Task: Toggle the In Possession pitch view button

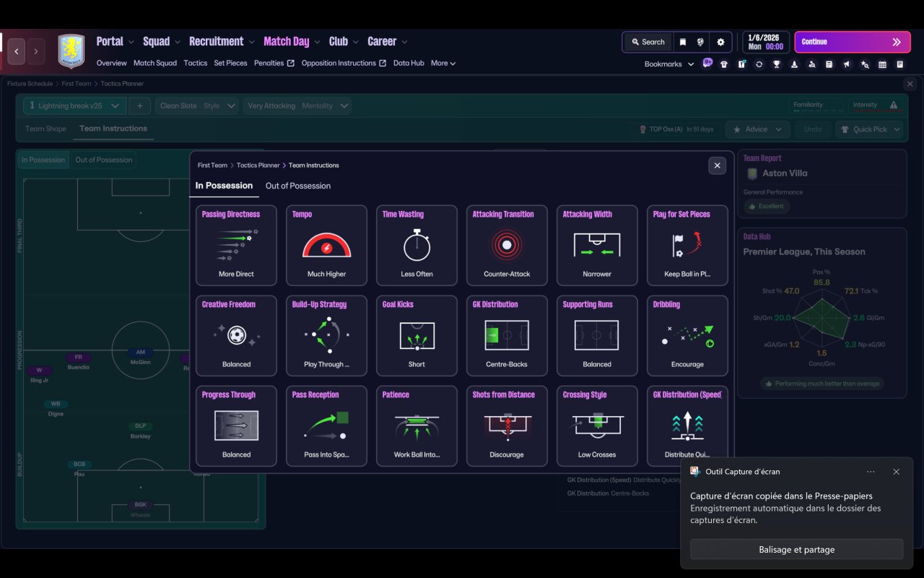Action: [x=43, y=160]
